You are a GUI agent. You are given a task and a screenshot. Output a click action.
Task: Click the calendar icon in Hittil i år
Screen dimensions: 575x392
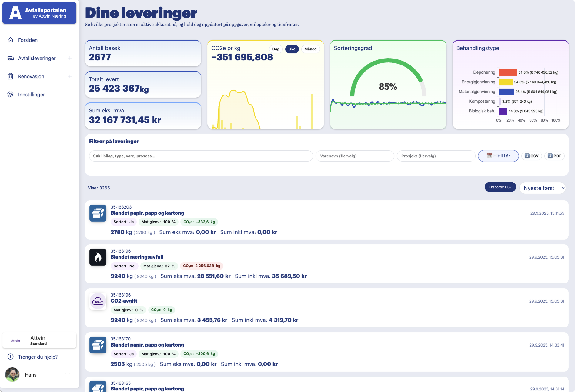489,156
